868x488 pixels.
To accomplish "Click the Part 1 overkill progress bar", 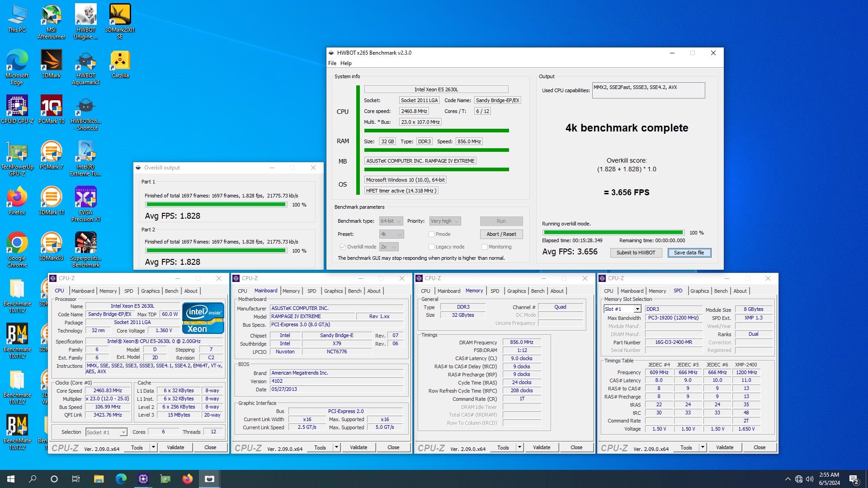I will 216,205.
